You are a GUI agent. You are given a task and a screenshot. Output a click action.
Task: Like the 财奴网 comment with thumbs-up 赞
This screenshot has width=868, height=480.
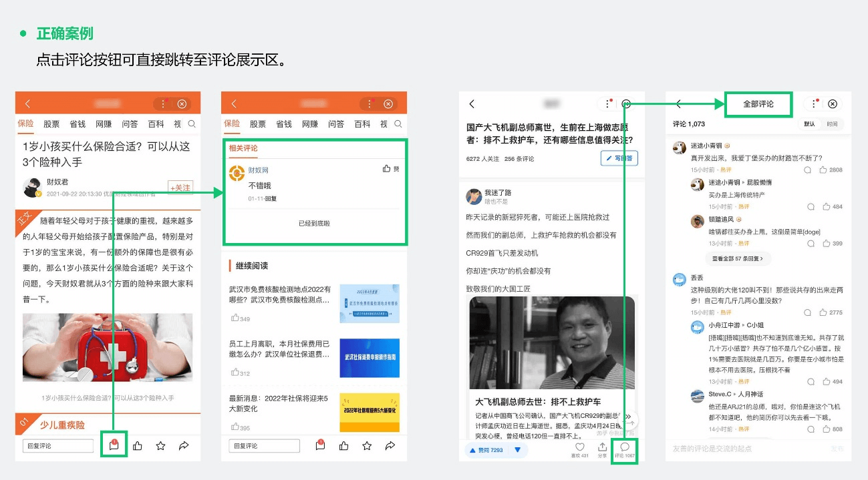tap(391, 169)
